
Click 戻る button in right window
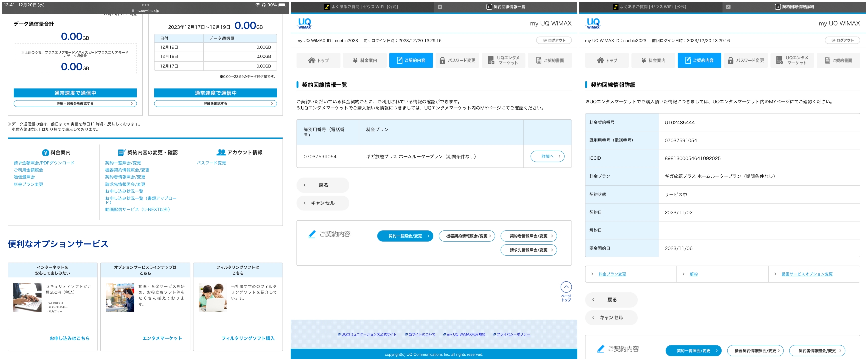point(611,300)
